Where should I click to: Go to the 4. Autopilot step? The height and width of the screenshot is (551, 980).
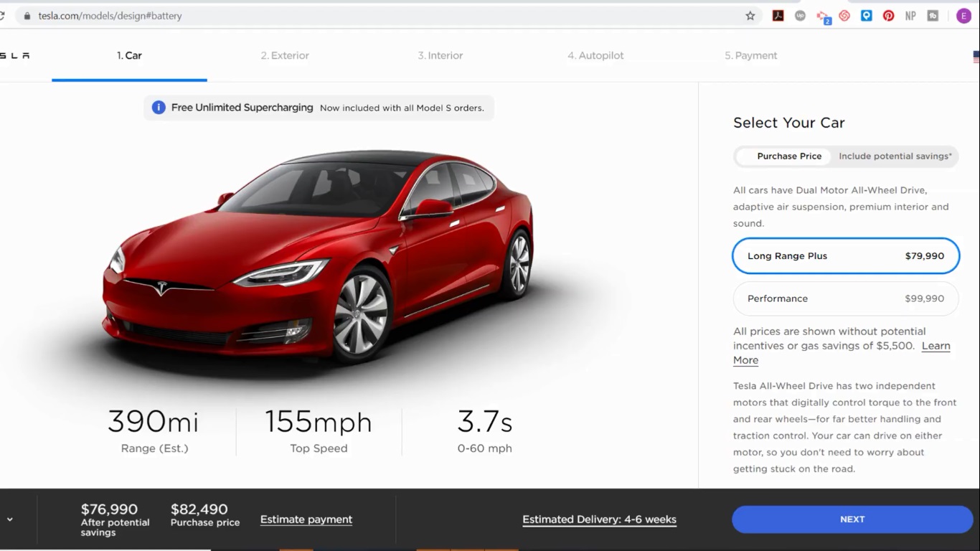[x=595, y=56]
